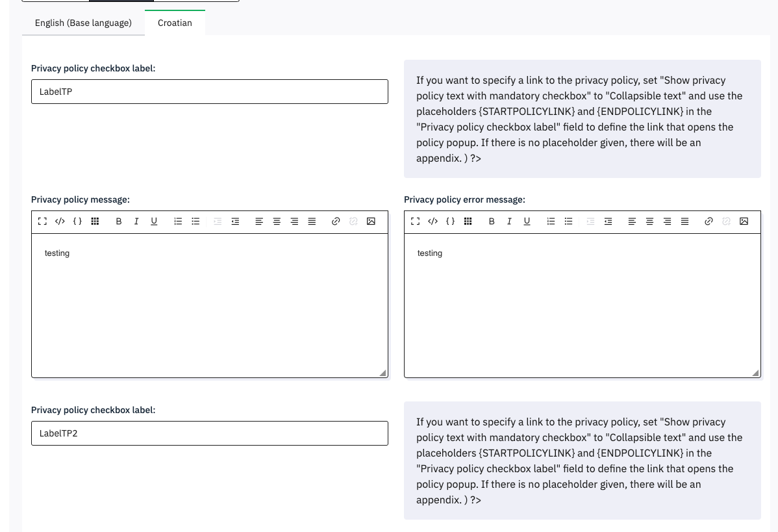This screenshot has height=532, width=778.
Task: Click the 'Privacy policy error message:' label
Action: 464,199
